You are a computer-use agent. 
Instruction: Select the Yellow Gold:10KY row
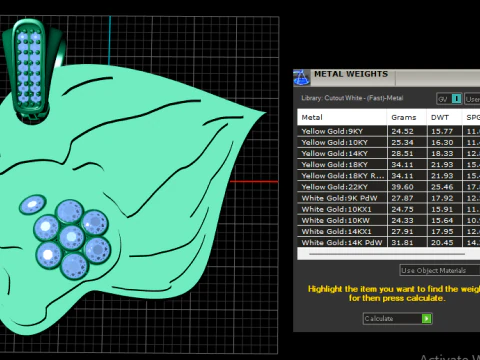pos(389,142)
